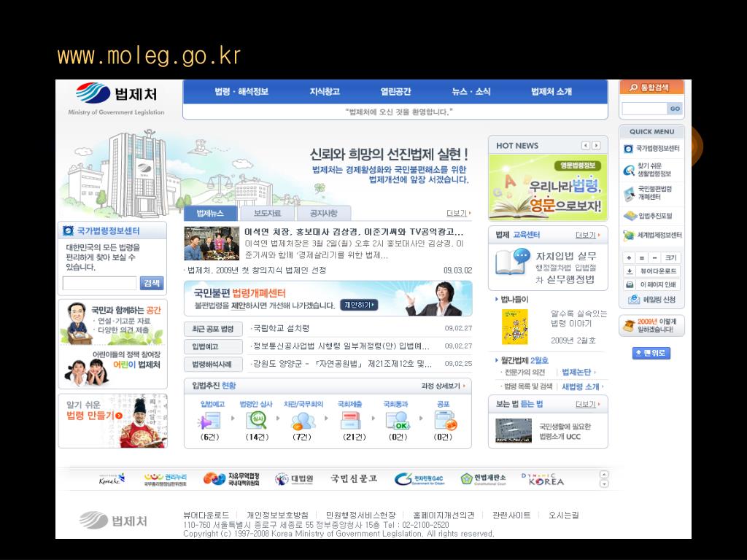This screenshot has width=747, height=560.
Task: Open 강원도 양양군 자연공원법 entry
Action: click(x=342, y=364)
